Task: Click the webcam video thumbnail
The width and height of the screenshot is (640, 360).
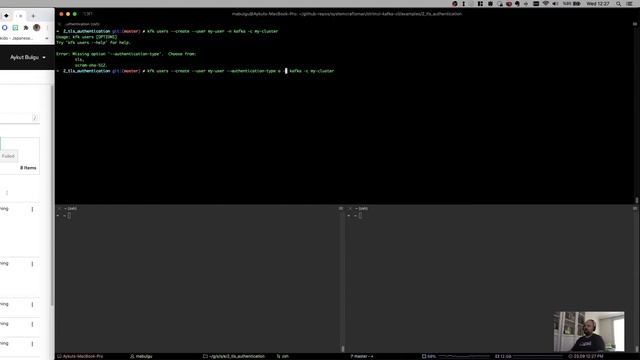Action: pos(589,331)
